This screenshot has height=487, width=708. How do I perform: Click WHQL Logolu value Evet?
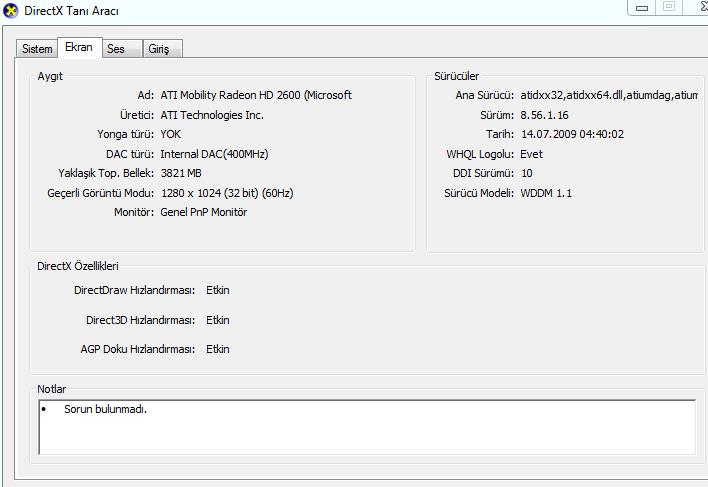pyautogui.click(x=531, y=154)
